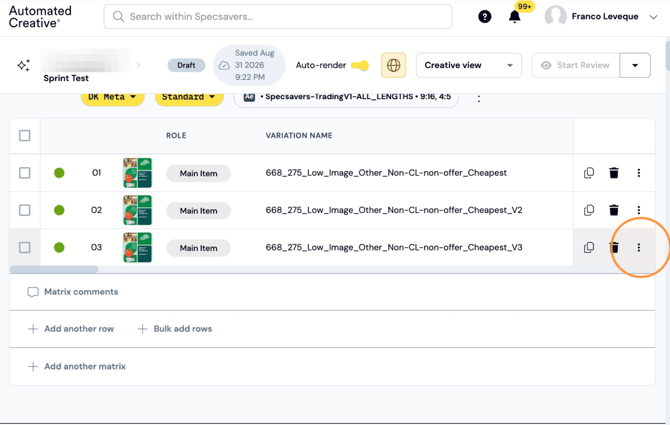The width and height of the screenshot is (670, 425).
Task: Toggle the select-all header checkbox
Action: tap(25, 136)
